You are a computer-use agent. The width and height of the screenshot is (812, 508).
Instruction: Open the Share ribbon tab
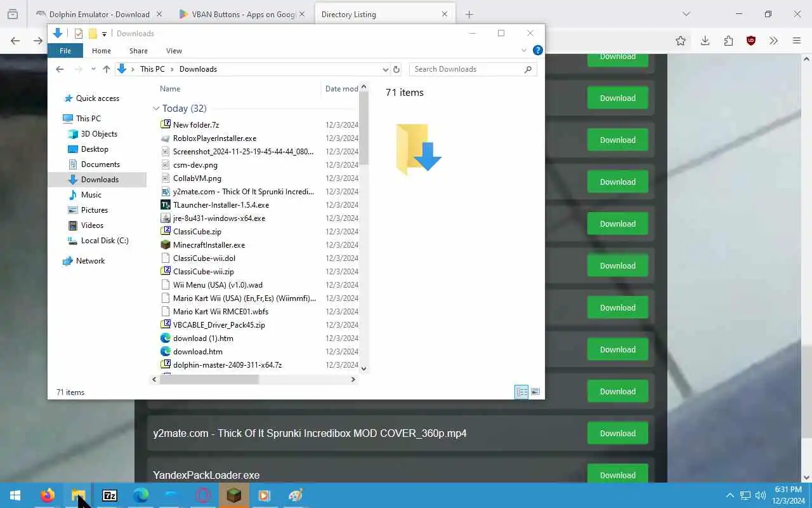pyautogui.click(x=138, y=51)
